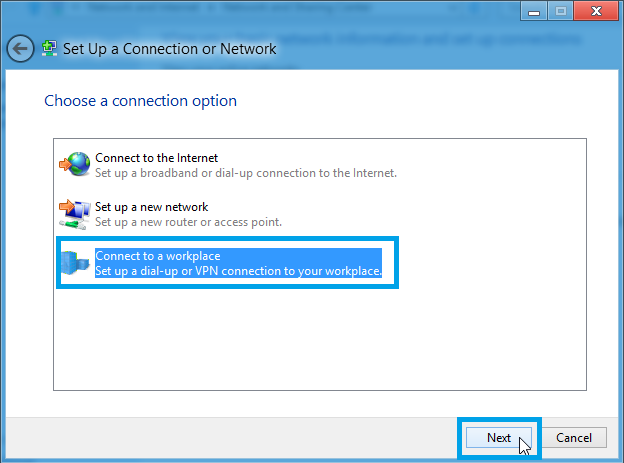Select the globe icon for Connect to the Internet
This screenshot has width=624, height=463.
(x=75, y=164)
